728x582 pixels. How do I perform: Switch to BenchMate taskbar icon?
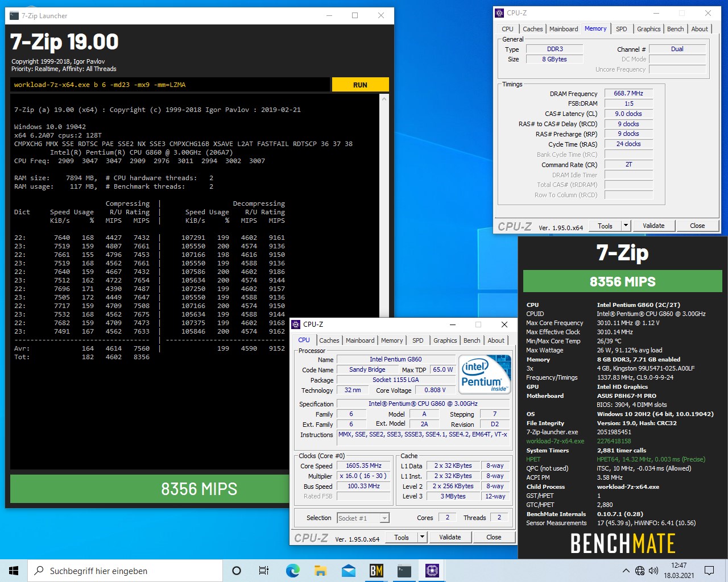click(x=376, y=571)
